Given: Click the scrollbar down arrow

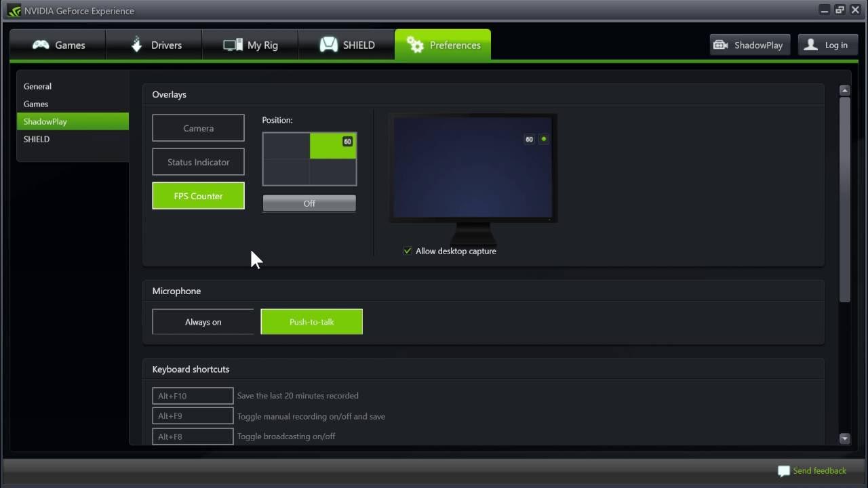Looking at the screenshot, I should tap(844, 439).
